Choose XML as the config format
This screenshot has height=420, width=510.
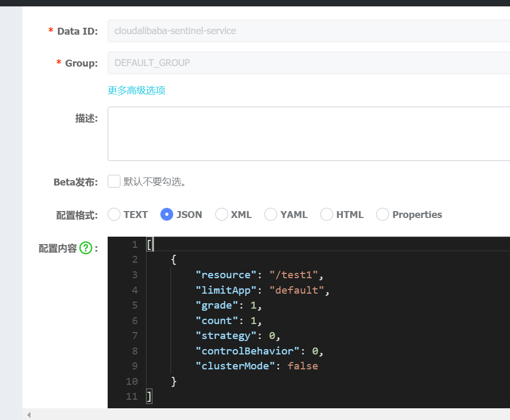click(222, 215)
